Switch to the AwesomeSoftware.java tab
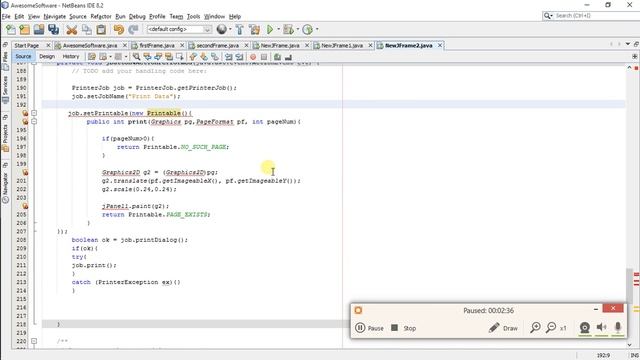 tap(90, 45)
